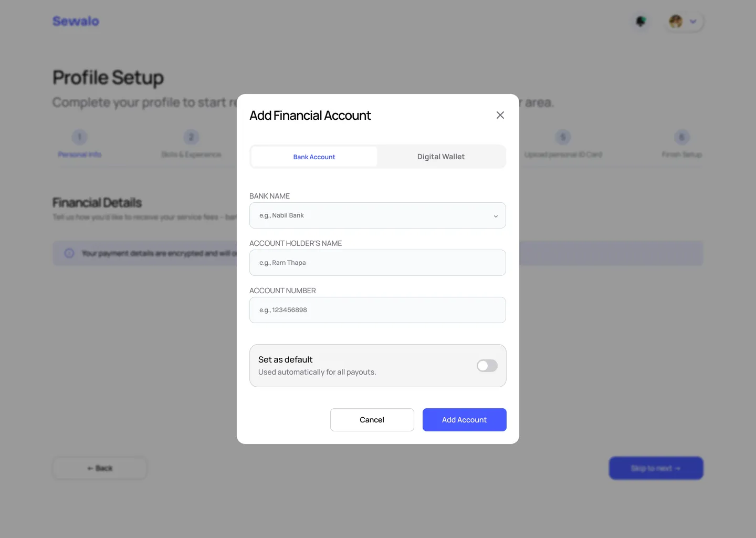
Task: Click the 'Profile Setup' heading
Action: 108,78
